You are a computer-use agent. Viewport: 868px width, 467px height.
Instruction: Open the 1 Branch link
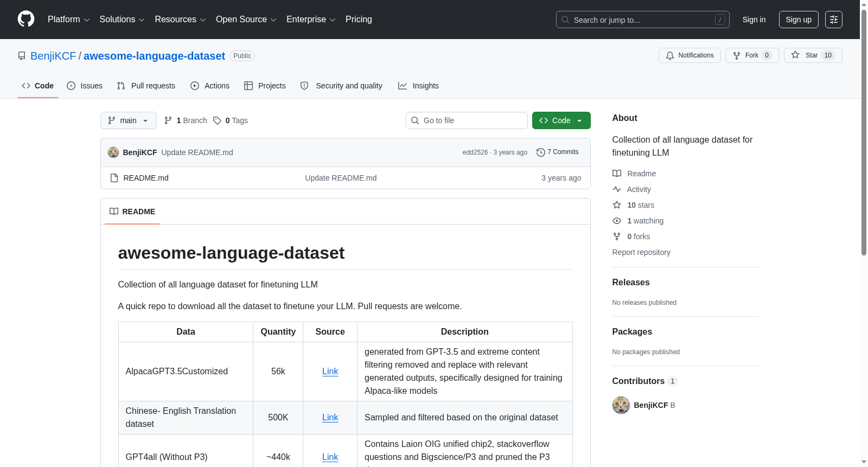click(186, 120)
